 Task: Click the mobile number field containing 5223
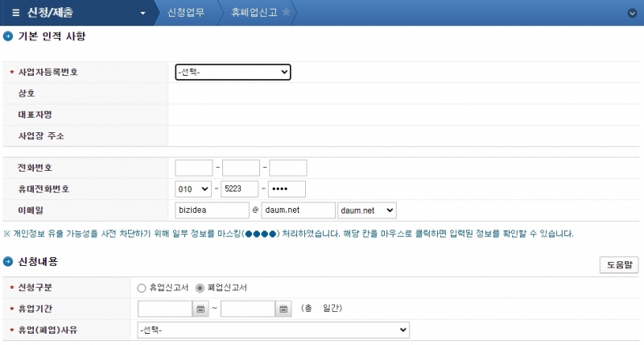point(240,189)
